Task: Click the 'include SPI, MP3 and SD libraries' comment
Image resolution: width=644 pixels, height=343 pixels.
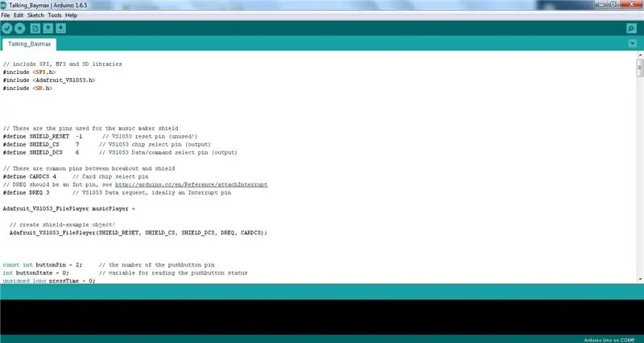Action: 63,64
